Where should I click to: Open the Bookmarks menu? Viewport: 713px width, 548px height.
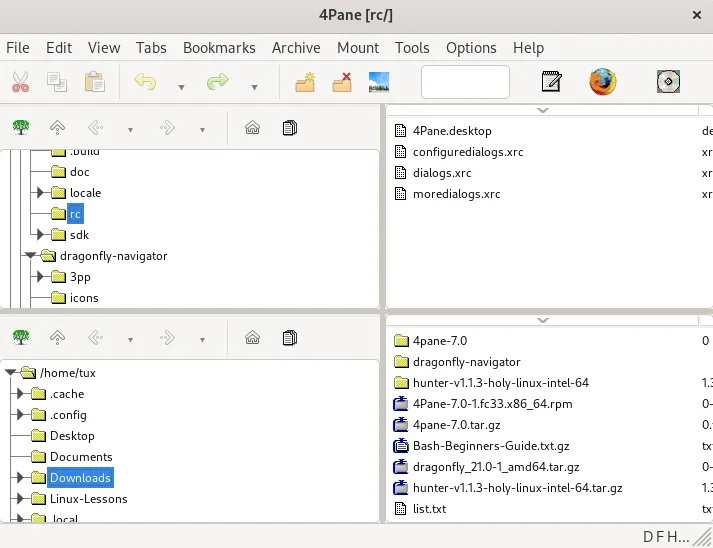[x=219, y=48]
